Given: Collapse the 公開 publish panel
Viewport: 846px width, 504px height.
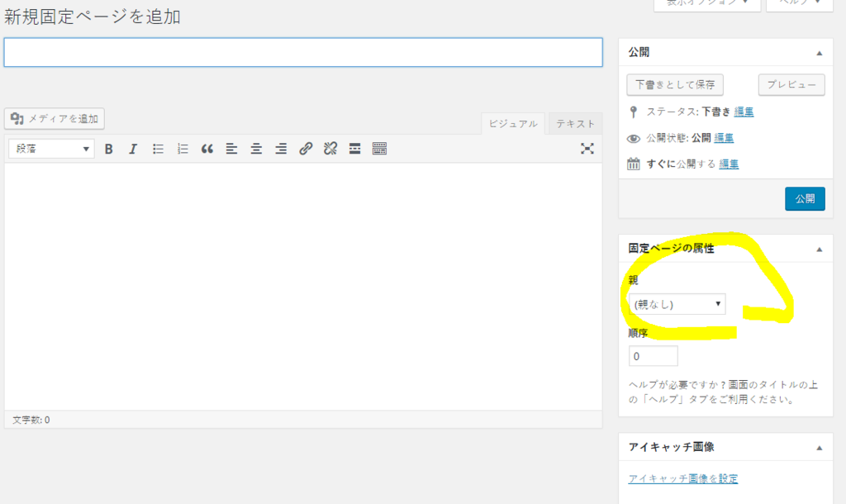Looking at the screenshot, I should pos(819,53).
